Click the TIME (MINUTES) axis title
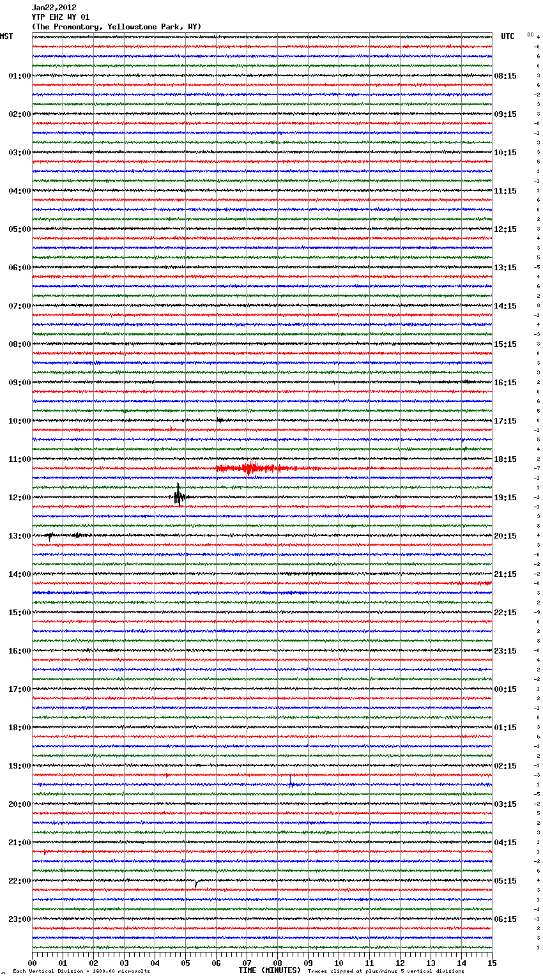543x980 pixels. pyautogui.click(x=270, y=970)
